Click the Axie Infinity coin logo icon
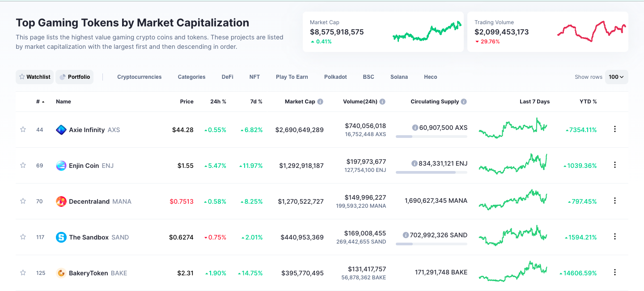Viewport: 644px width, 291px height. point(61,130)
